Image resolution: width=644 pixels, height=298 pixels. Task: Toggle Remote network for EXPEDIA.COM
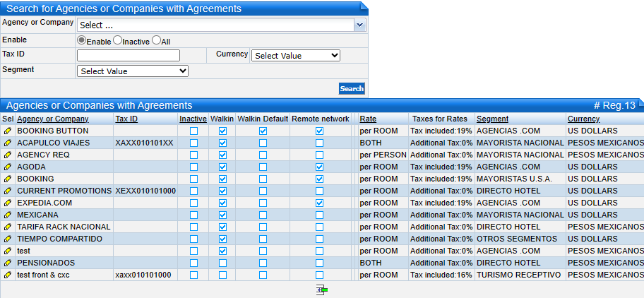[x=320, y=203]
